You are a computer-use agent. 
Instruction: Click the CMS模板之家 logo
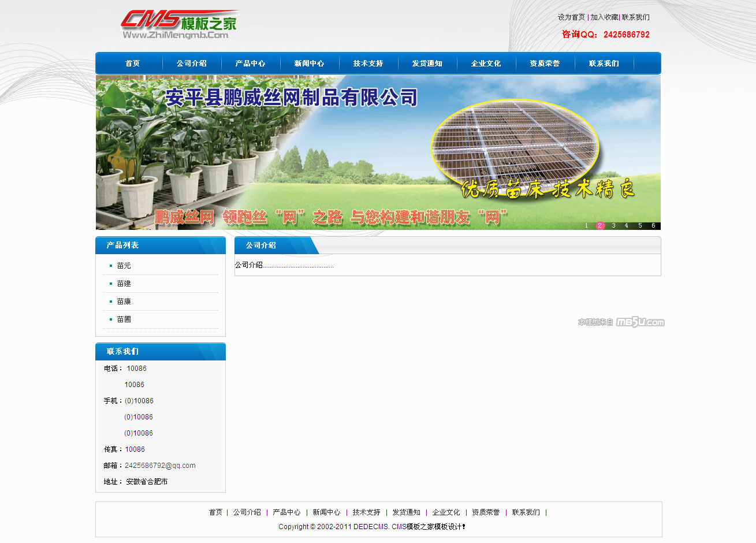point(179,24)
